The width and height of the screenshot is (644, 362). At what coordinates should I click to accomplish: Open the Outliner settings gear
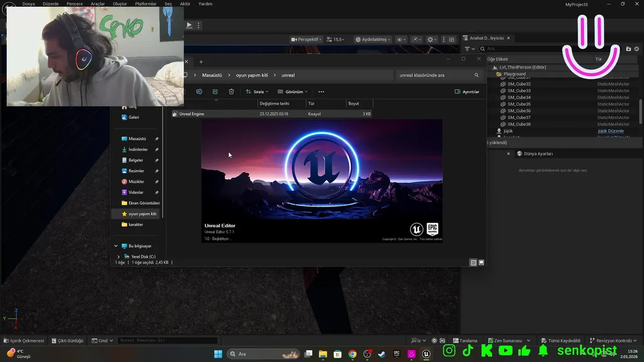tap(636, 49)
